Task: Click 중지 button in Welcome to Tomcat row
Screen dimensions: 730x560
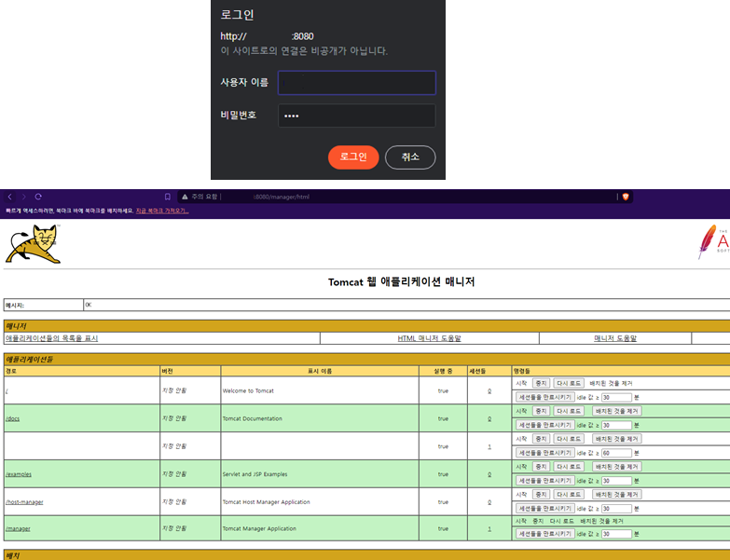Action: 541,383
